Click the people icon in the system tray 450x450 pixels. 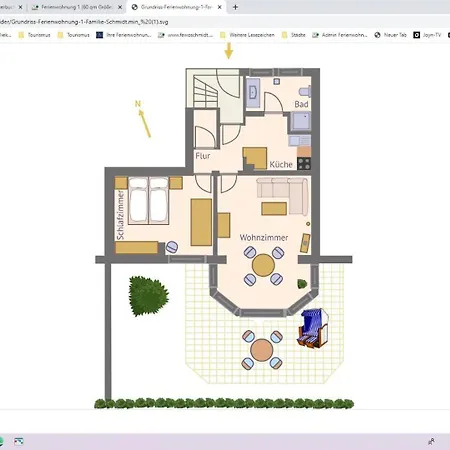click(x=431, y=442)
